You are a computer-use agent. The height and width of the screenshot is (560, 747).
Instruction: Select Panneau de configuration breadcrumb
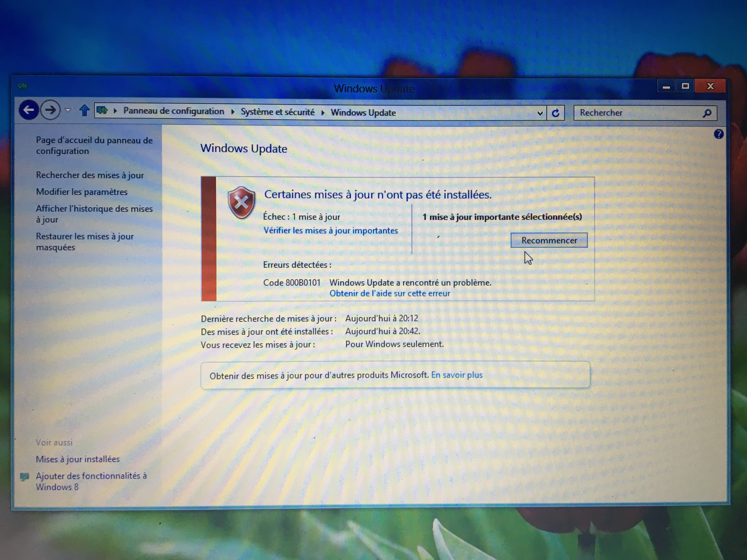click(x=174, y=111)
